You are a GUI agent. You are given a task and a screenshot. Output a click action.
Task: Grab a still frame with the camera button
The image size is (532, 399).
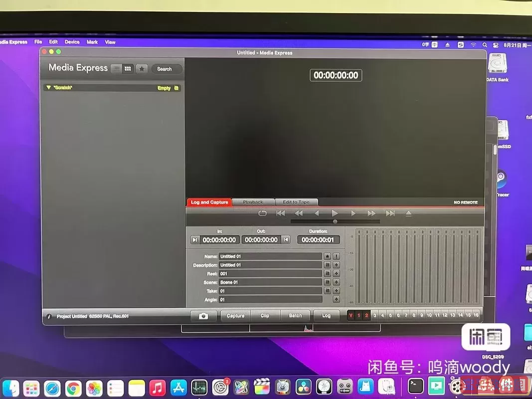tap(203, 316)
